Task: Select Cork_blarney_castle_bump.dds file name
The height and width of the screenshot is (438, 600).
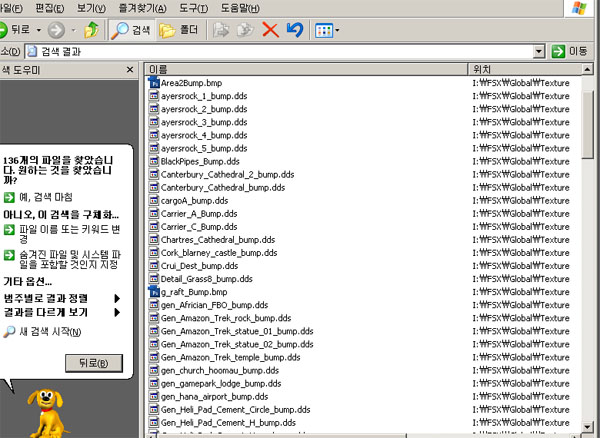Action: (219, 252)
